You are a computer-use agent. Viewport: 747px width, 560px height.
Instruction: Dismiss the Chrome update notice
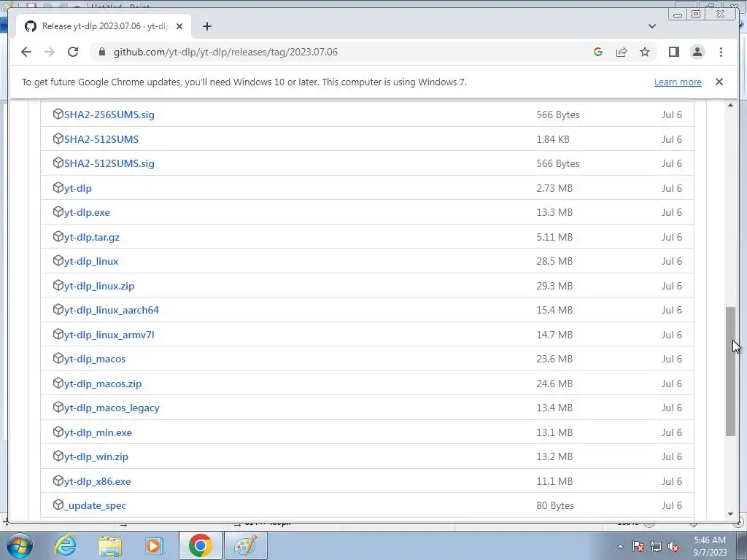click(x=719, y=82)
